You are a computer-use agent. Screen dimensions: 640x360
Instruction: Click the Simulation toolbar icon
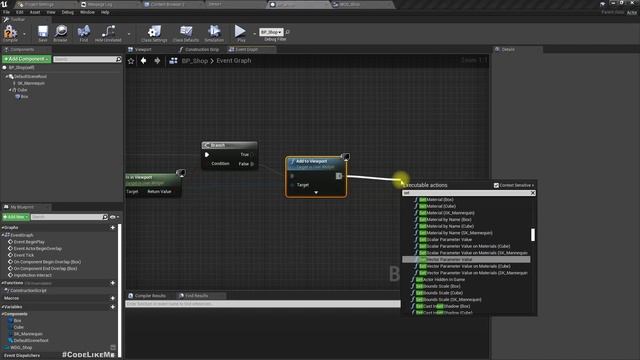pos(214,33)
